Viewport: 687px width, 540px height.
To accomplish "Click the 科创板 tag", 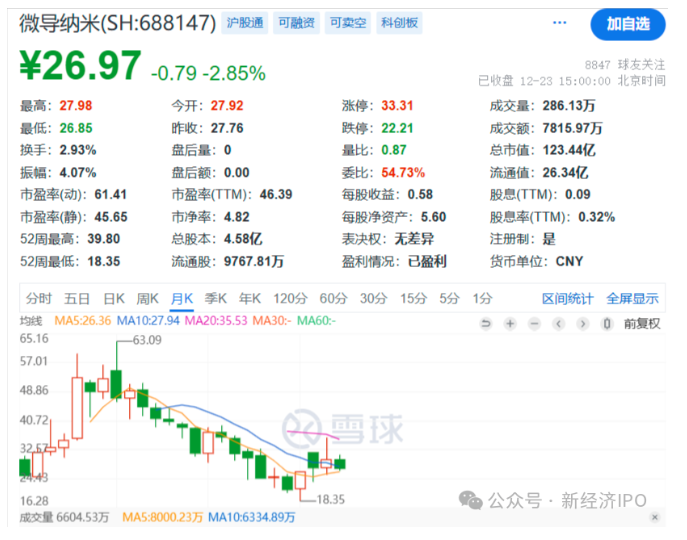I will [399, 23].
